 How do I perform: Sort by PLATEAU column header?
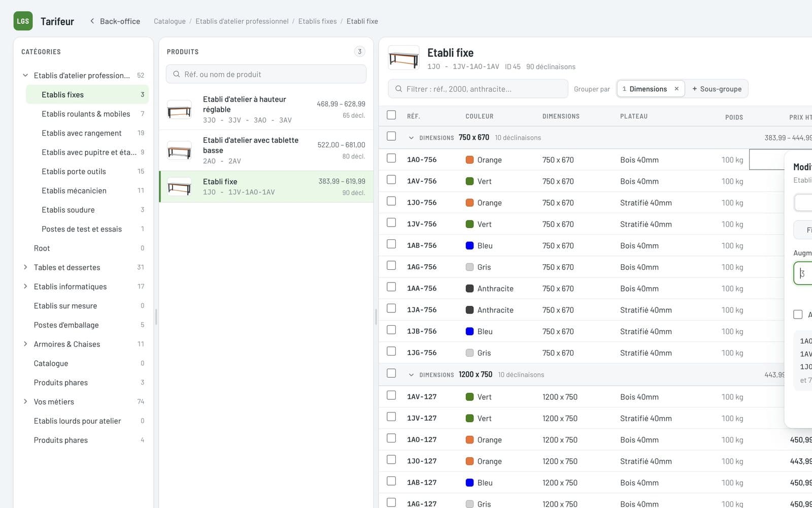click(x=634, y=116)
